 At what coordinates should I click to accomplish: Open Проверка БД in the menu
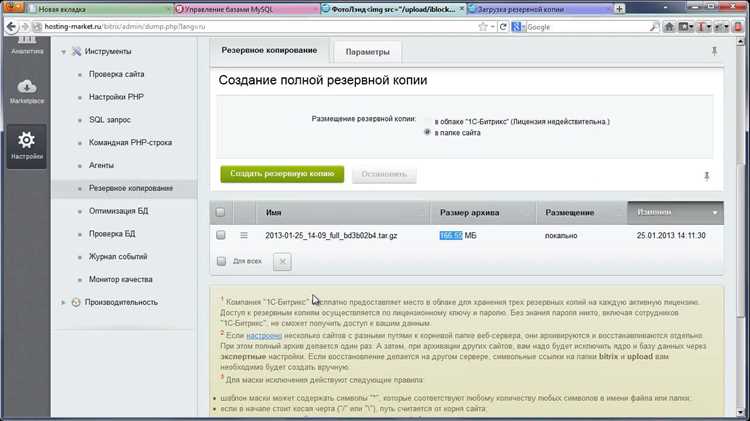pos(112,233)
